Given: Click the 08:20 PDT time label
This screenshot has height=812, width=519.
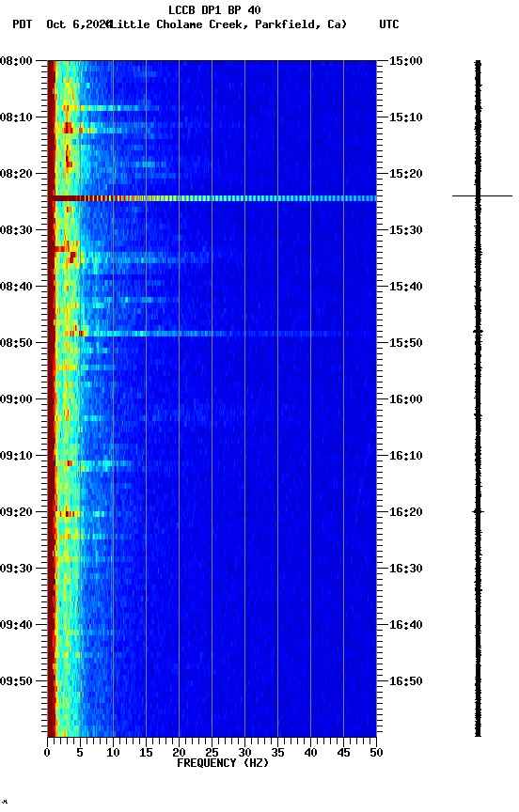Looking at the screenshot, I should pos(16,174).
